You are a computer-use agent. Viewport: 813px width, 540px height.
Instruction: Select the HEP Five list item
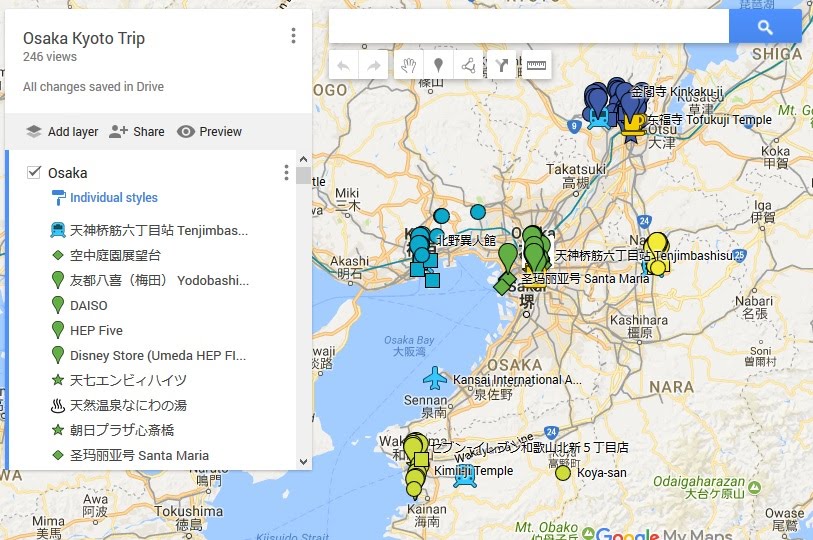pos(96,330)
